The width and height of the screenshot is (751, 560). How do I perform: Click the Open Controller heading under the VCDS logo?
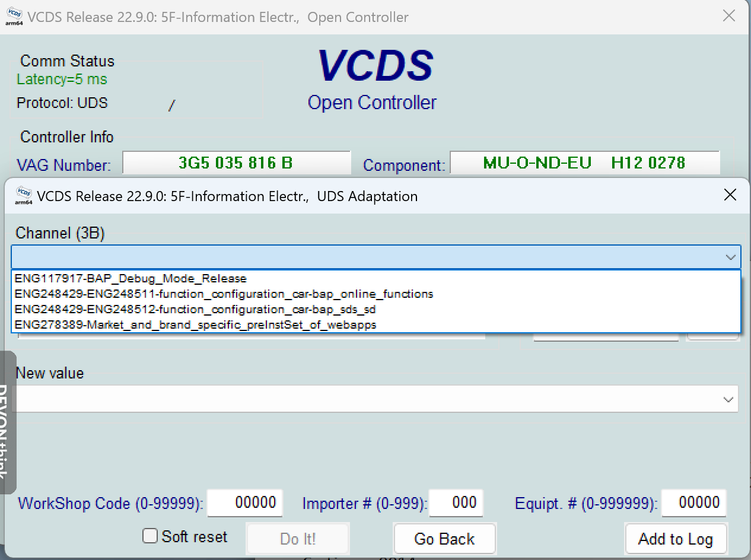coord(372,103)
